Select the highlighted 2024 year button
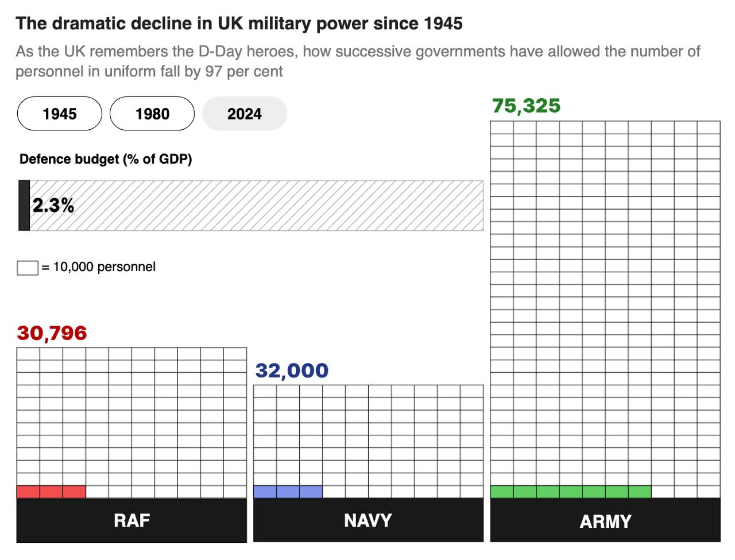Viewport: 735px width, 560px height. (245, 114)
